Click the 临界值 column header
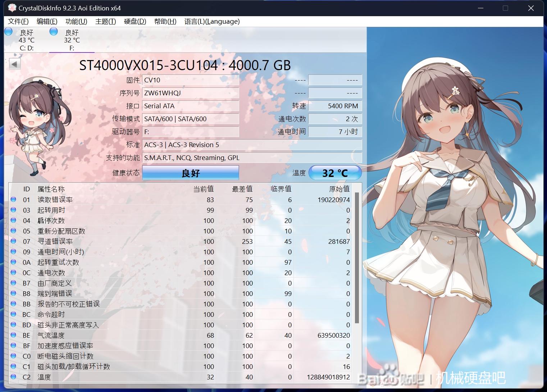Viewport: 547px width, 392px height. tap(281, 189)
